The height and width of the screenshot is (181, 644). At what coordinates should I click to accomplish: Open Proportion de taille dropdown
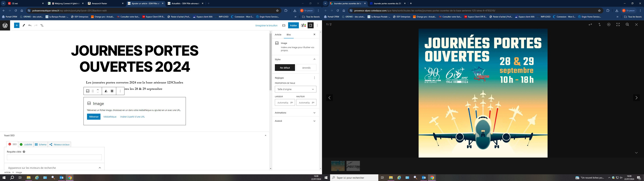[x=296, y=89]
